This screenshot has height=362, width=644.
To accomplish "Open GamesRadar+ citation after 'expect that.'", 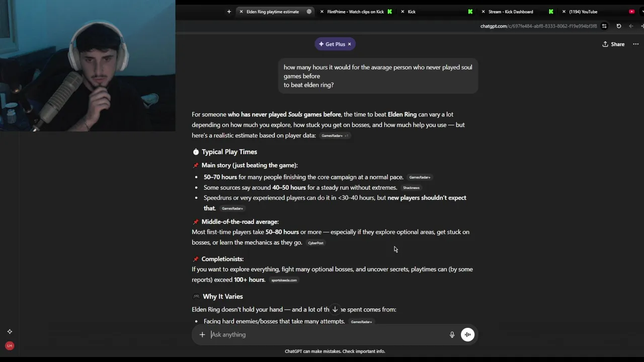I will 232,209.
